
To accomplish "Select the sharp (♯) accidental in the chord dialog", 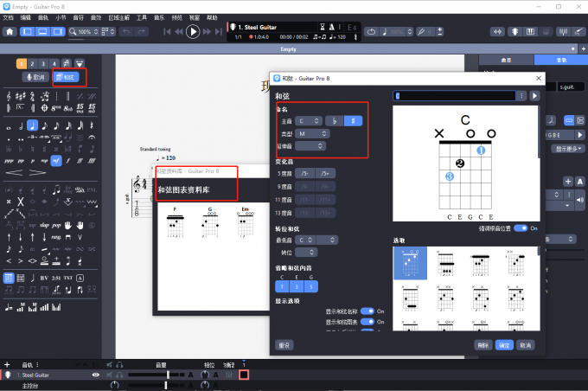I will (x=354, y=121).
